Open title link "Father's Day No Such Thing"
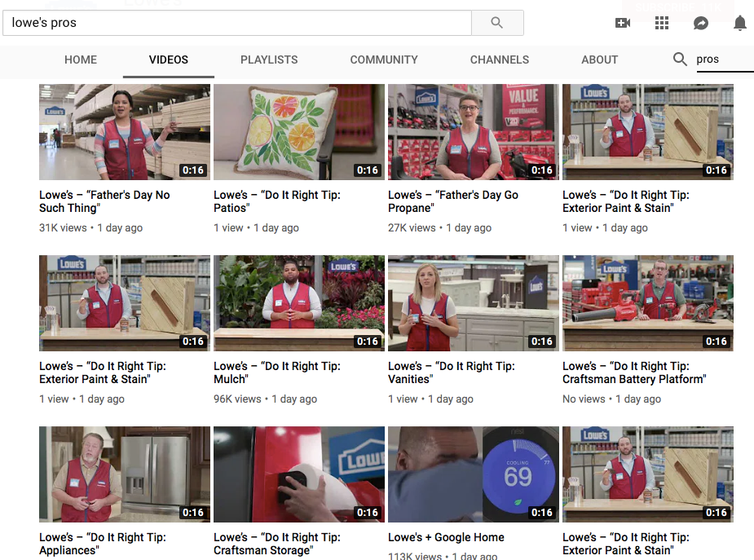 pyautogui.click(x=104, y=201)
